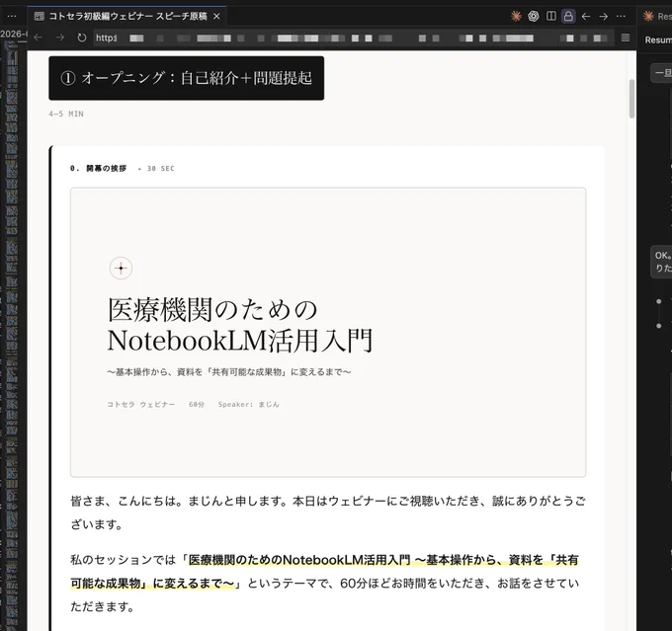The height and width of the screenshot is (631, 672).
Task: Click the Resum label in the right panel
Action: click(658, 39)
